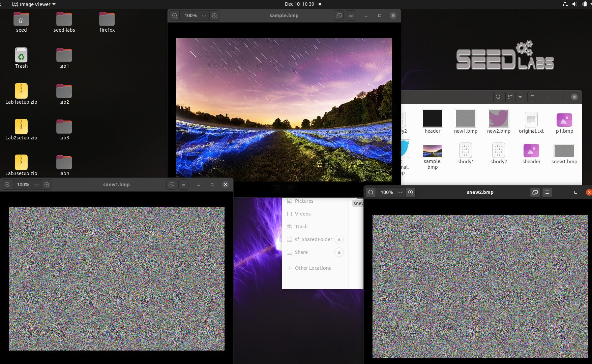This screenshot has height=364, width=592.
Task: Select Lab1setup.zip on desktop
Action: pyautogui.click(x=21, y=94)
